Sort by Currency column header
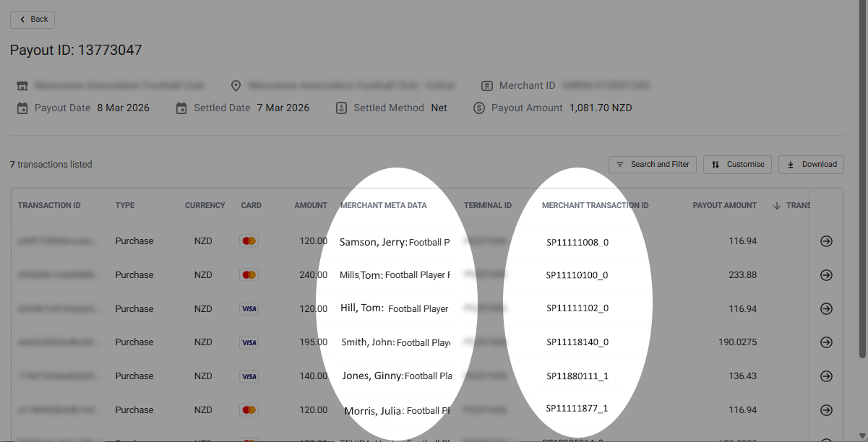 [x=205, y=205]
